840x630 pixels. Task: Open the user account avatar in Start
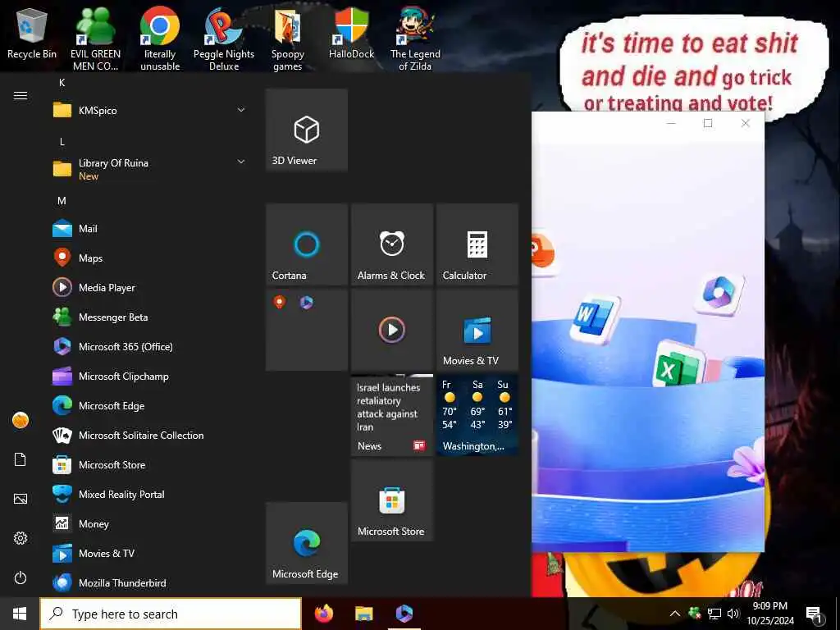point(21,420)
